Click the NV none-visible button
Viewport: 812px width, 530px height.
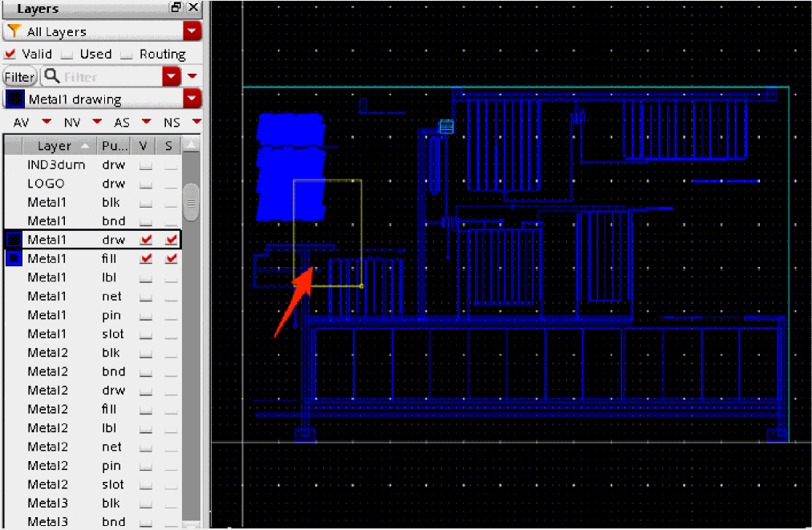tap(72, 122)
